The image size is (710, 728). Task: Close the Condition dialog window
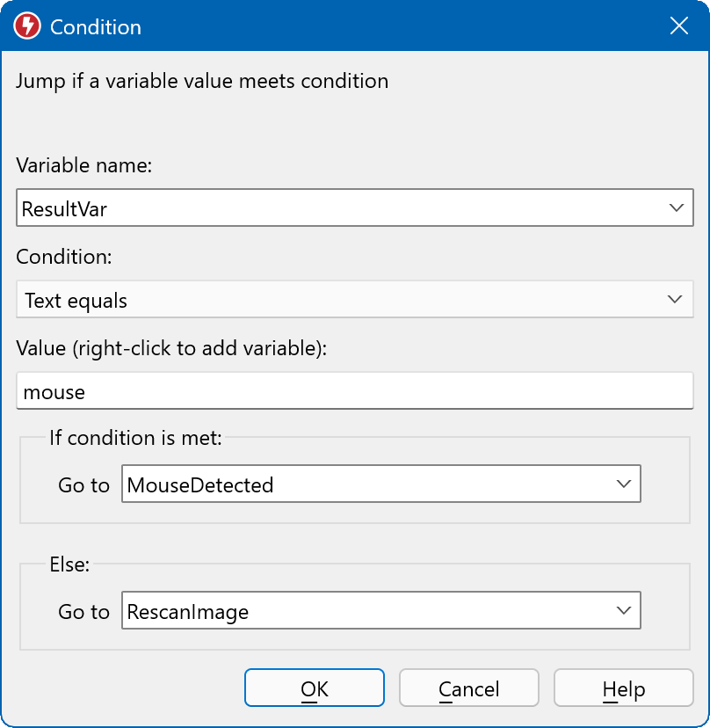tap(678, 26)
